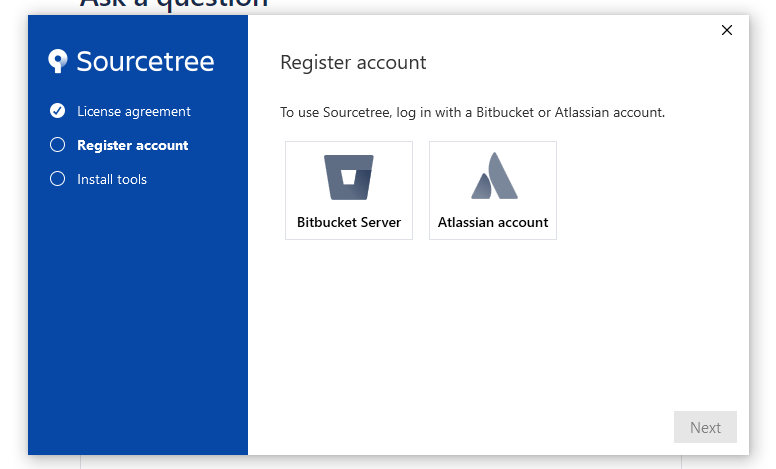Open the Register account step label
This screenshot has height=469, width=776.
[133, 145]
